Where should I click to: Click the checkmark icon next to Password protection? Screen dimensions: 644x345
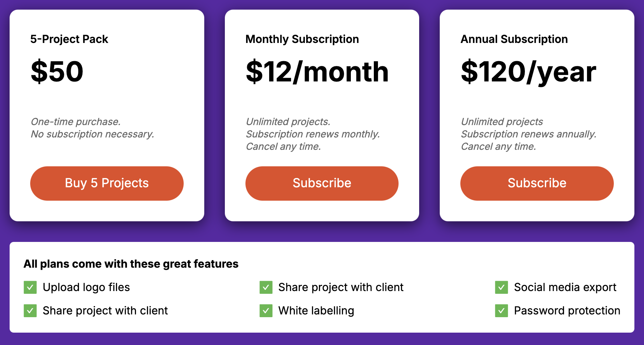point(502,311)
